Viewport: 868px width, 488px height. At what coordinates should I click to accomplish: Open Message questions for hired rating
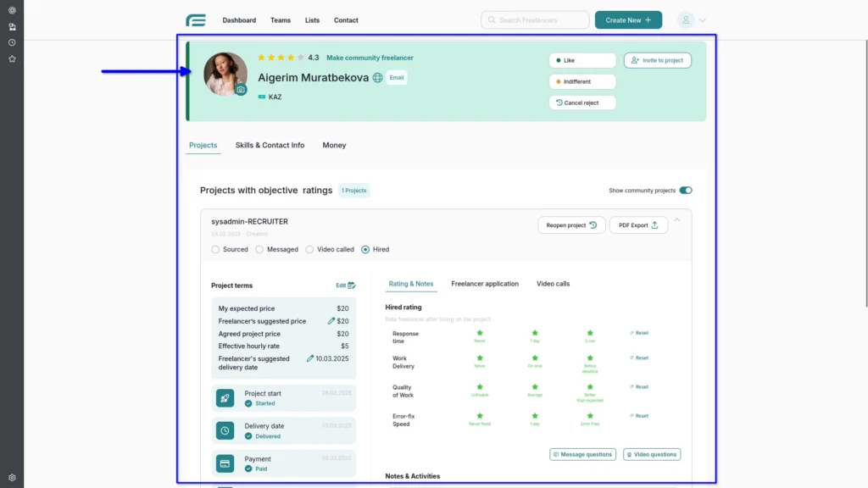582,454
